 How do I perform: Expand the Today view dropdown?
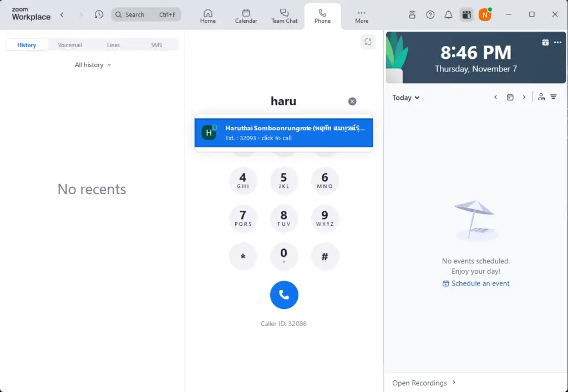[x=405, y=98]
